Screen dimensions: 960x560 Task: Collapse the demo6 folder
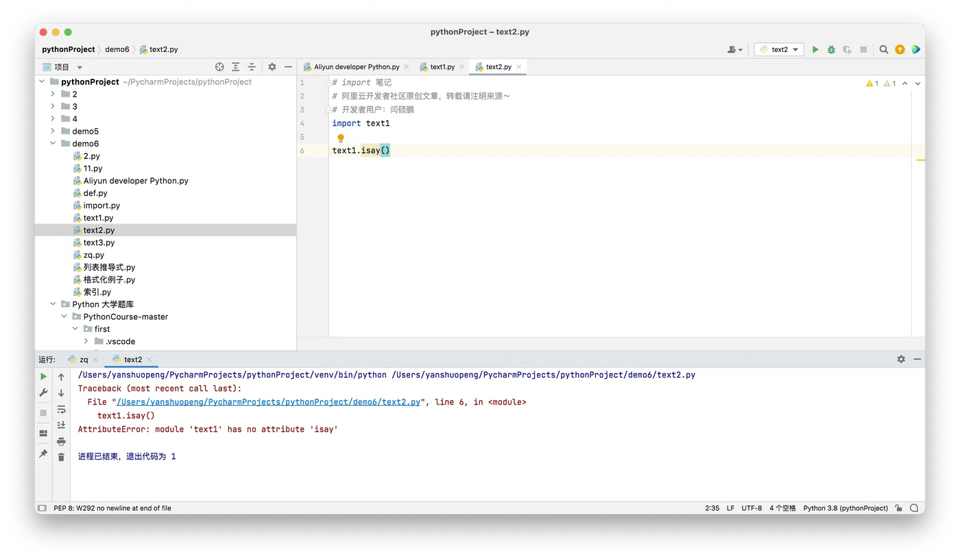point(53,143)
